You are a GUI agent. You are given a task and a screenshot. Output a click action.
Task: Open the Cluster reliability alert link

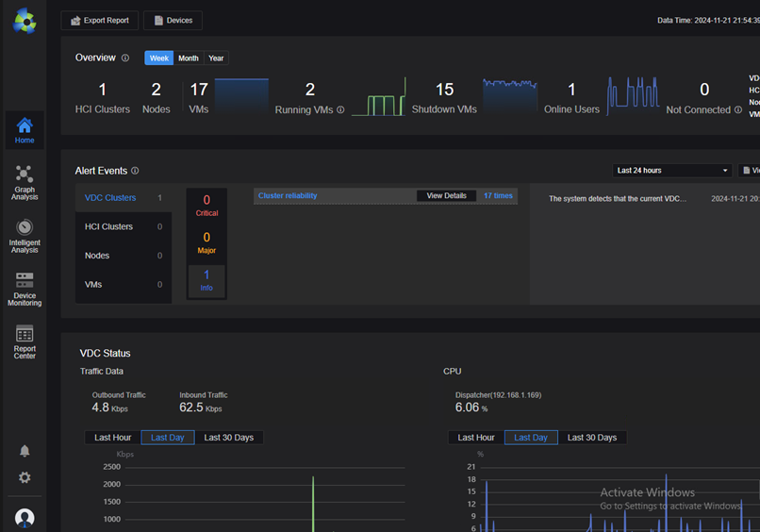click(288, 196)
